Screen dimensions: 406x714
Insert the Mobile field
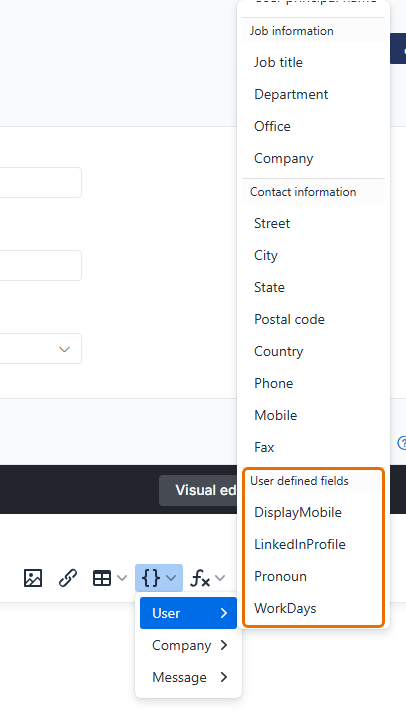pyautogui.click(x=314, y=415)
